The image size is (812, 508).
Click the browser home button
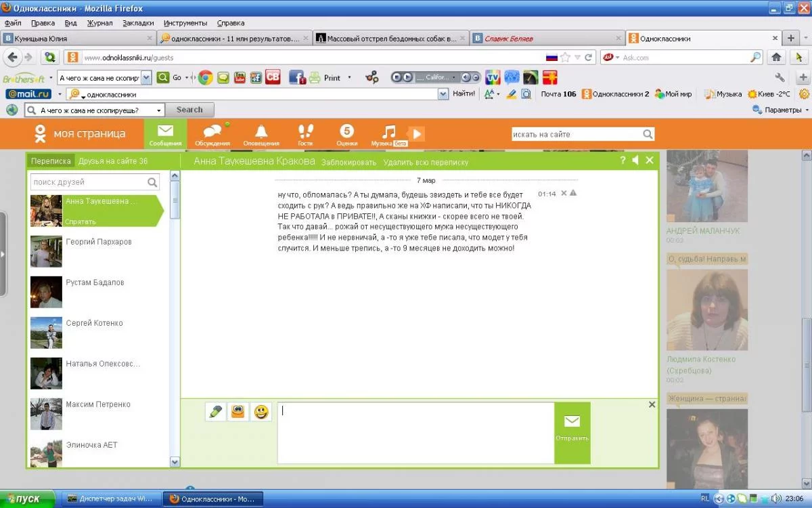coord(777,58)
